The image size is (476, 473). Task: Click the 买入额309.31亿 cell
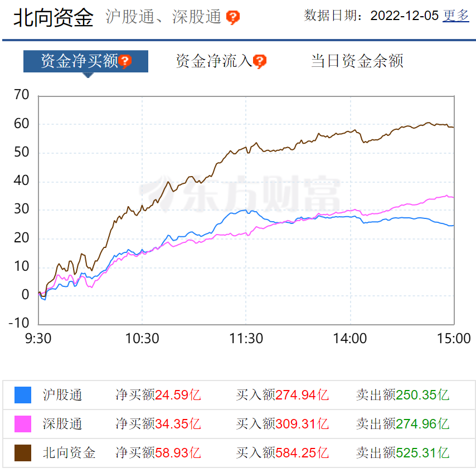[x=283, y=424]
